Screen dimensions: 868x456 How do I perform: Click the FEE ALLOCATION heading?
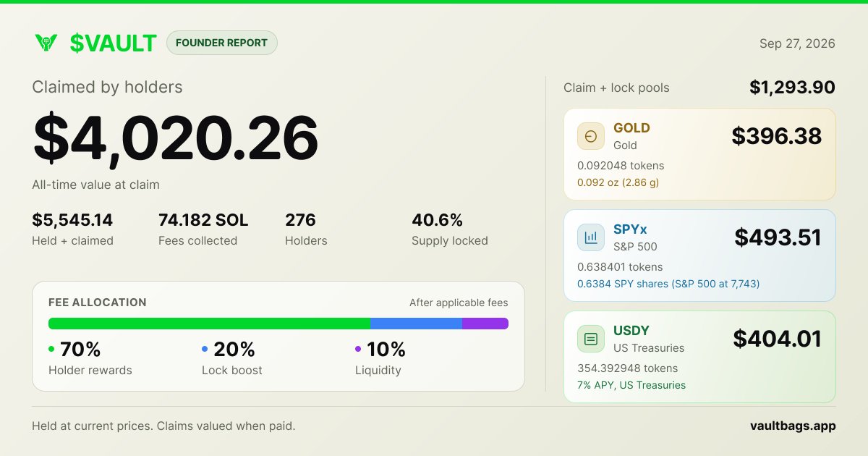(98, 303)
